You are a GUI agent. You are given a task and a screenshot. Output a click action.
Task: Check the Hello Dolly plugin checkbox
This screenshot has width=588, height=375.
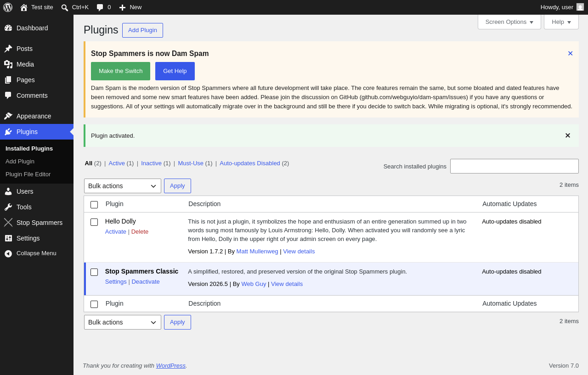94,222
